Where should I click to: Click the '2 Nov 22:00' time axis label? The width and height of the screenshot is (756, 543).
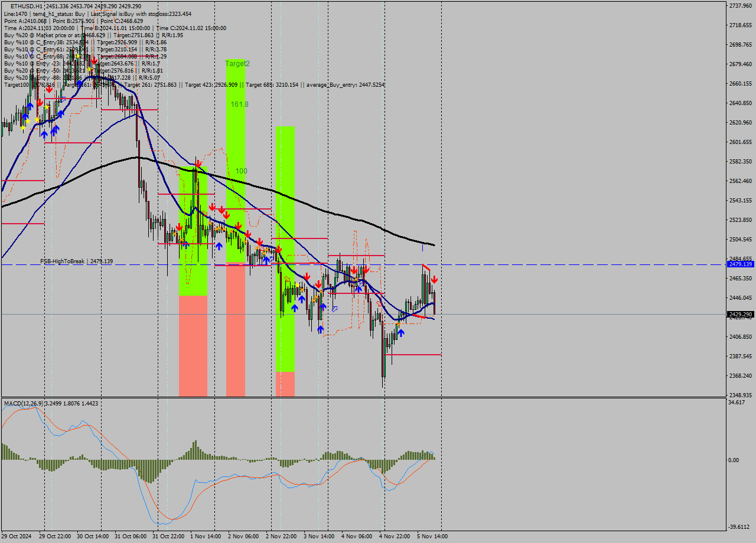coord(281,537)
